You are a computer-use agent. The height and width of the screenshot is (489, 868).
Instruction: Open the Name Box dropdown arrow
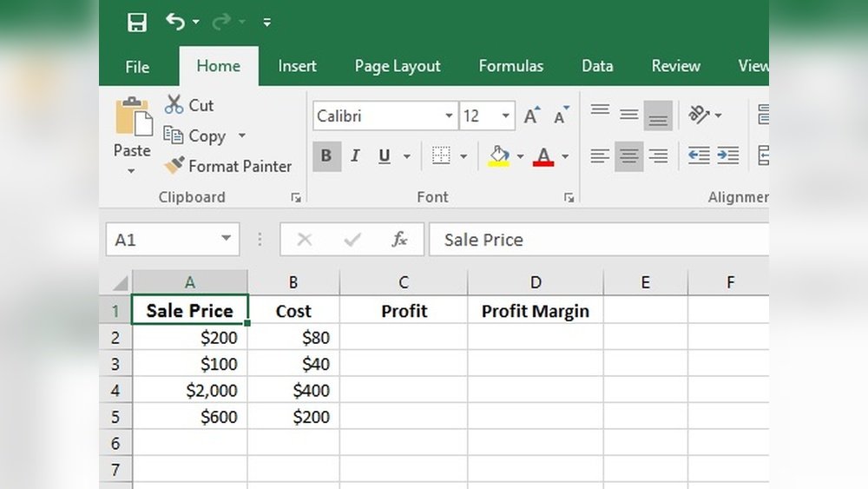click(226, 239)
